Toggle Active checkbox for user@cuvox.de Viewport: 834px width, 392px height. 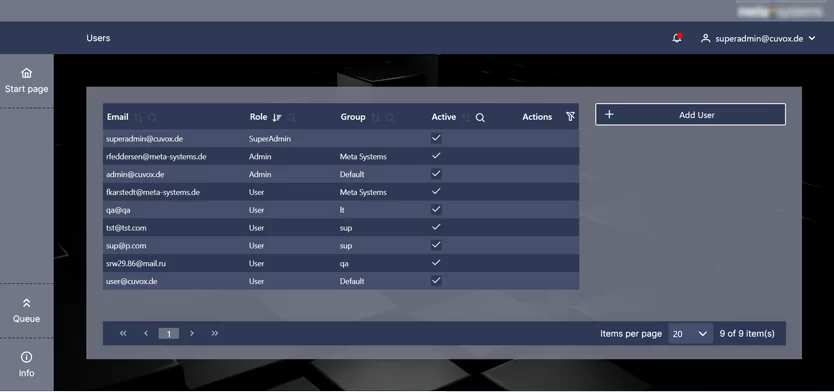[436, 281]
